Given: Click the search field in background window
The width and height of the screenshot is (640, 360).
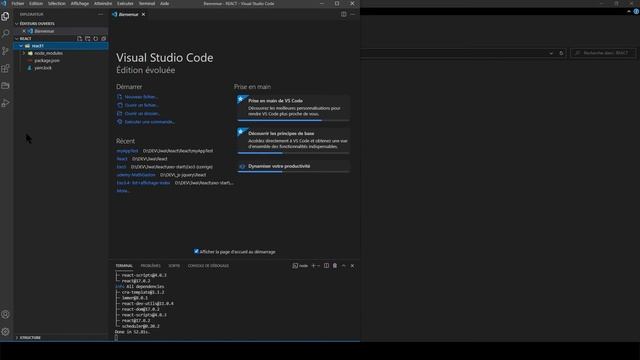Looking at the screenshot, I should point(603,53).
